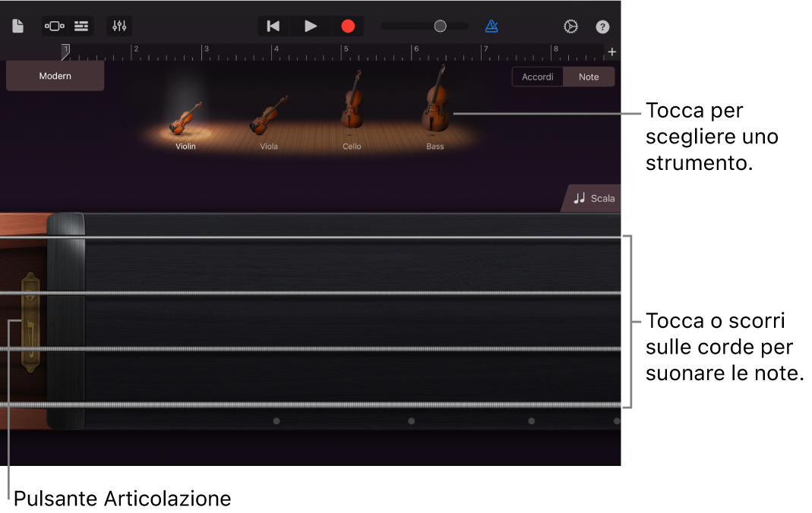Viewport: 812px width, 513px height.
Task: Switch to instrument browser view icon
Action: tap(54, 26)
